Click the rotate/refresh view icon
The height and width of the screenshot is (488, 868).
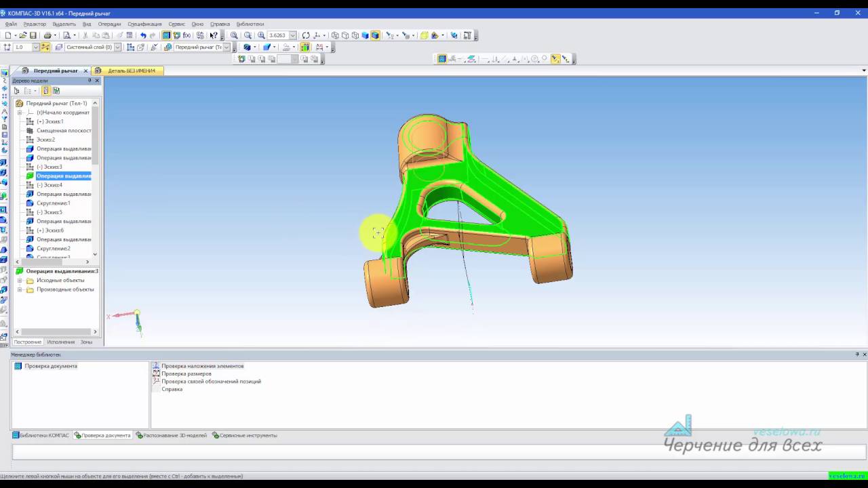[x=306, y=35]
